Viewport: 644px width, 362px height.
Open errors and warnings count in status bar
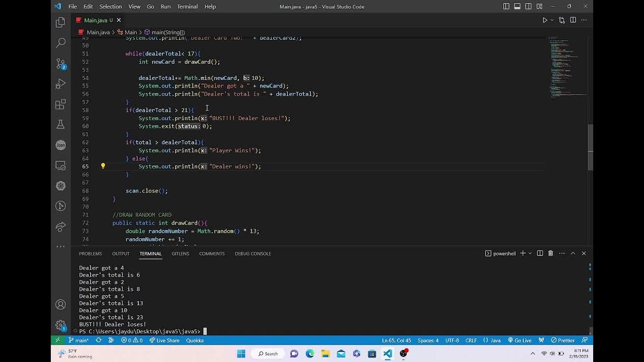coord(132,340)
